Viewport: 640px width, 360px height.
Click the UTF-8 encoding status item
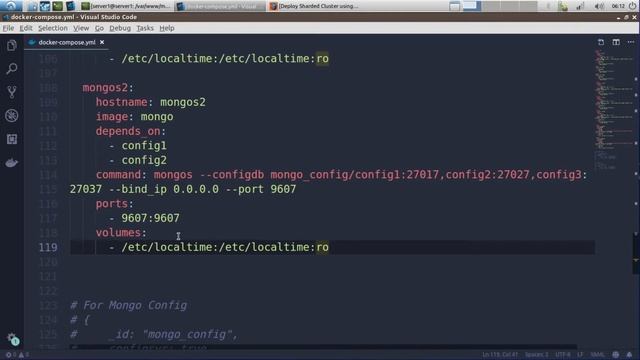(563, 355)
